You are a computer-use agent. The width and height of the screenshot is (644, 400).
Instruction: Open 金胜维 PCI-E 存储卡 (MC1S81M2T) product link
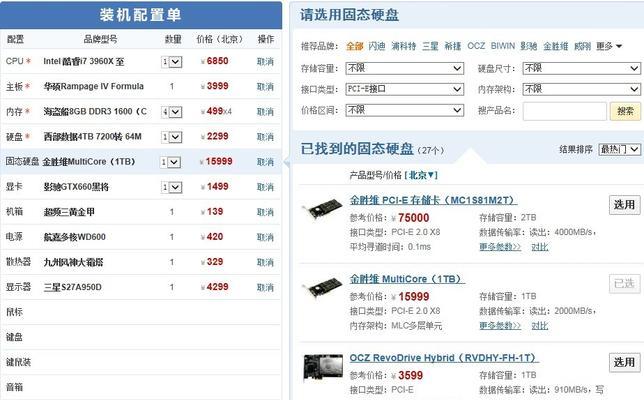433,200
